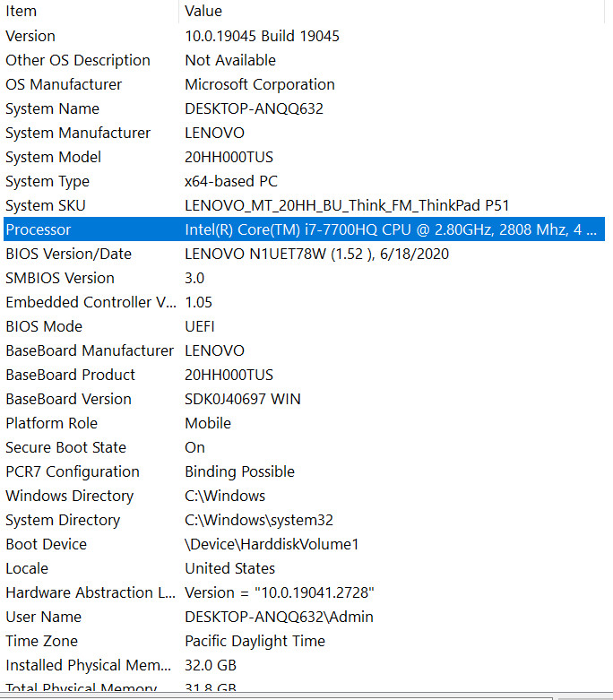Click the Microsoft Corporation value
613x700 pixels.
(x=260, y=84)
